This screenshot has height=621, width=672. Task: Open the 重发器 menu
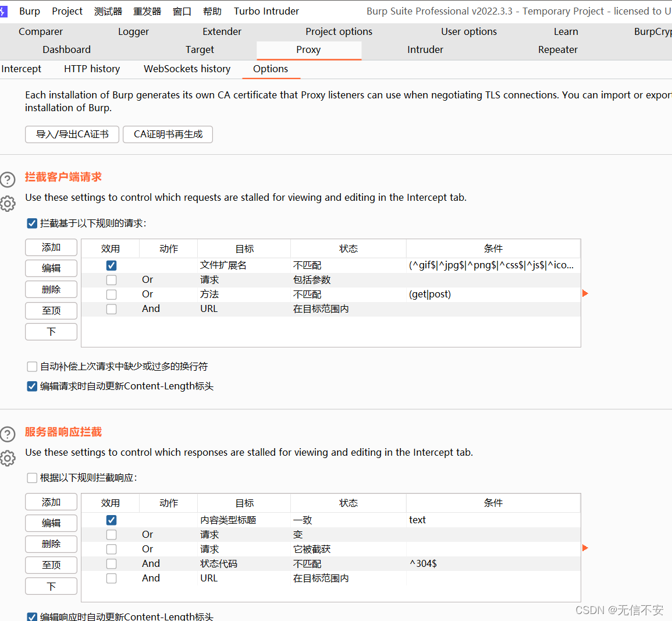pos(147,11)
